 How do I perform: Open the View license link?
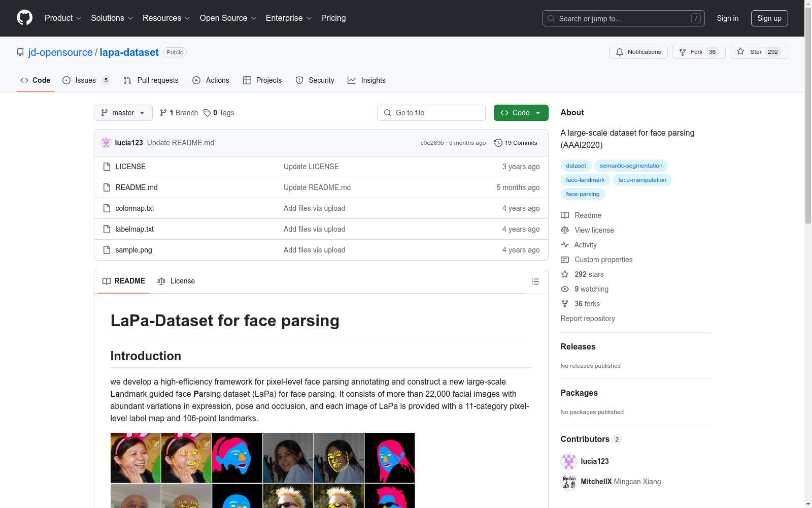tap(587, 230)
